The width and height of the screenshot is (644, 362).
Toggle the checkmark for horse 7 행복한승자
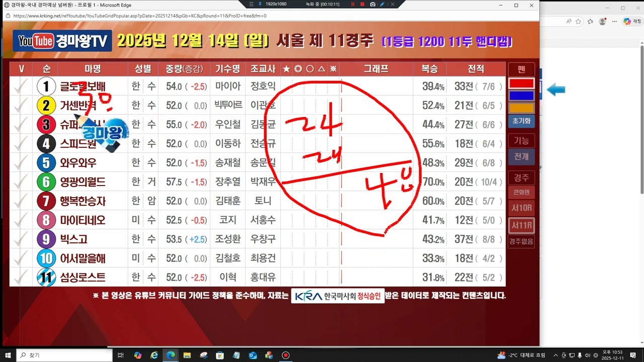coord(21,201)
